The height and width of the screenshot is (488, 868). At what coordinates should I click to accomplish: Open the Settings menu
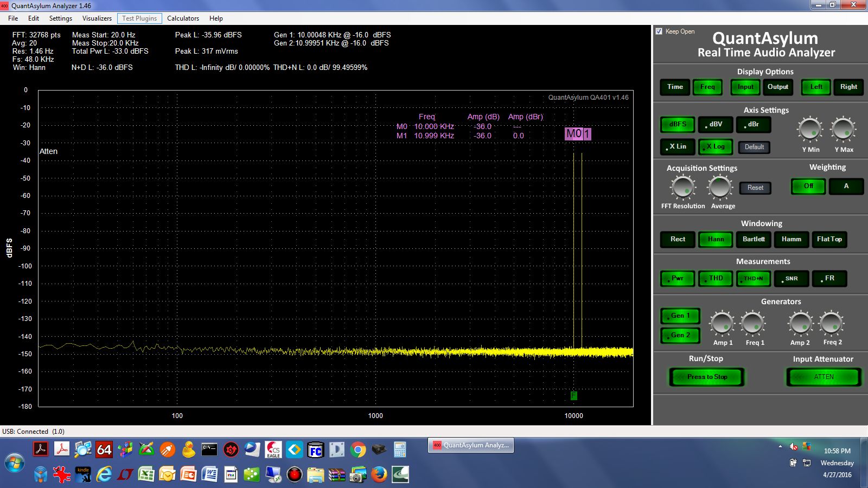(x=61, y=18)
